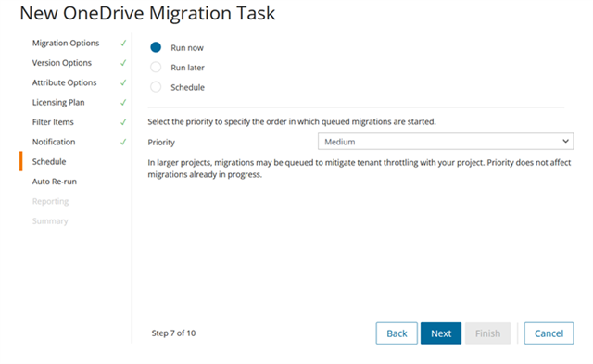The width and height of the screenshot is (593, 364).
Task: Jump to the Attribute Options step
Action: pos(64,82)
